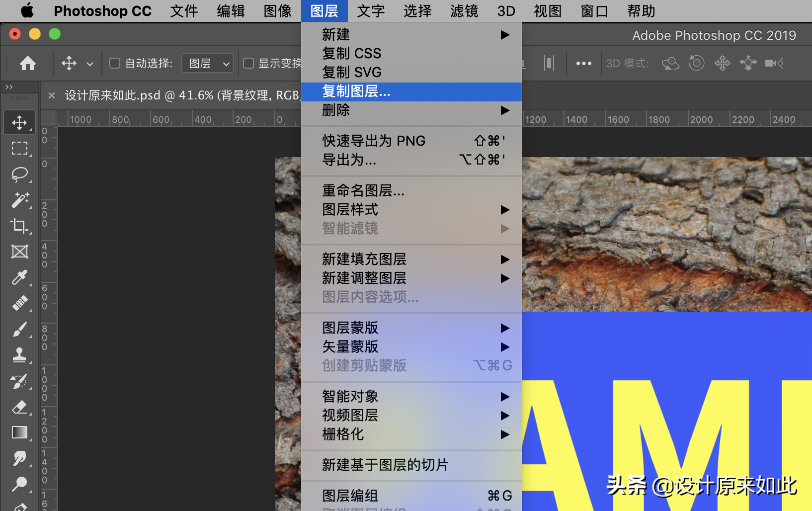Expand the 图层样式 submenu
This screenshot has height=511, width=812.
[x=411, y=210]
